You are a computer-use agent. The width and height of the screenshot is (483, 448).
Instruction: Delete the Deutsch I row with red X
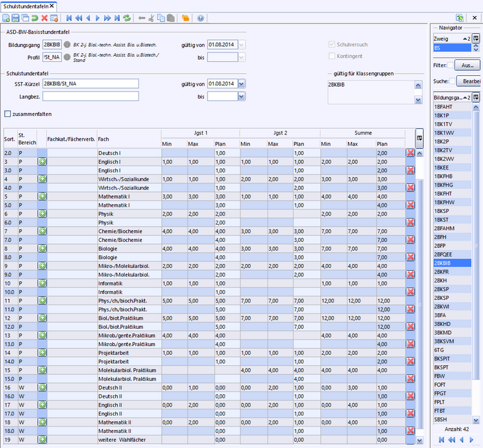click(x=410, y=152)
